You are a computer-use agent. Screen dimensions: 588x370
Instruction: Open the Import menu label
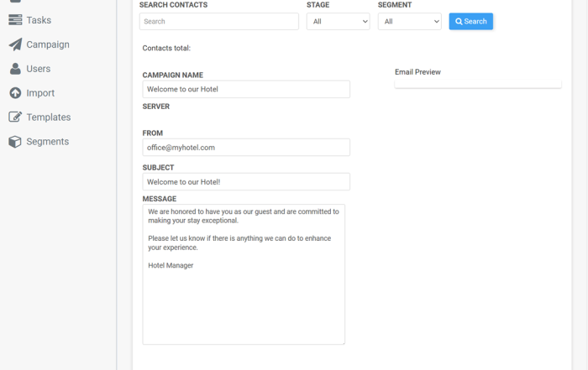point(40,93)
